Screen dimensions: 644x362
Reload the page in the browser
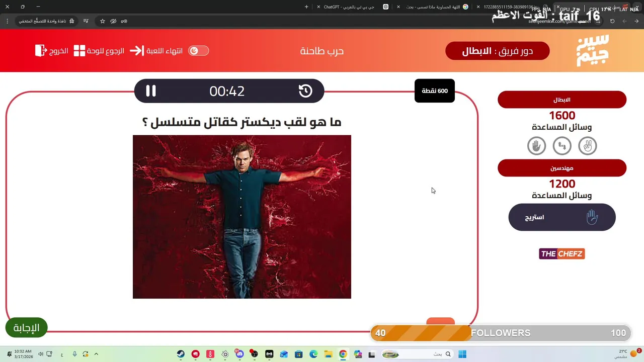[x=612, y=21]
